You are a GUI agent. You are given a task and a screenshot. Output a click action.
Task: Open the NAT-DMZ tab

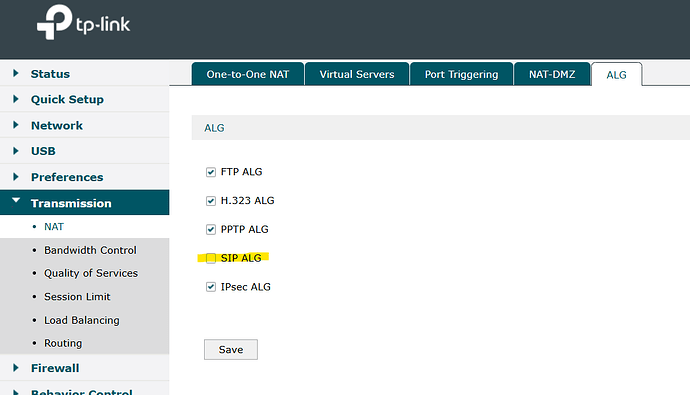tap(552, 74)
